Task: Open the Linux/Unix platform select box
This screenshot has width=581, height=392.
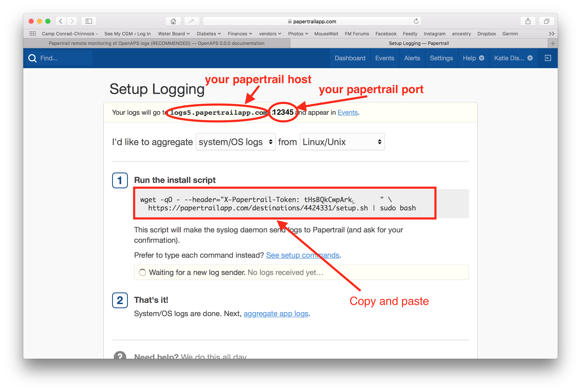Action: point(342,142)
